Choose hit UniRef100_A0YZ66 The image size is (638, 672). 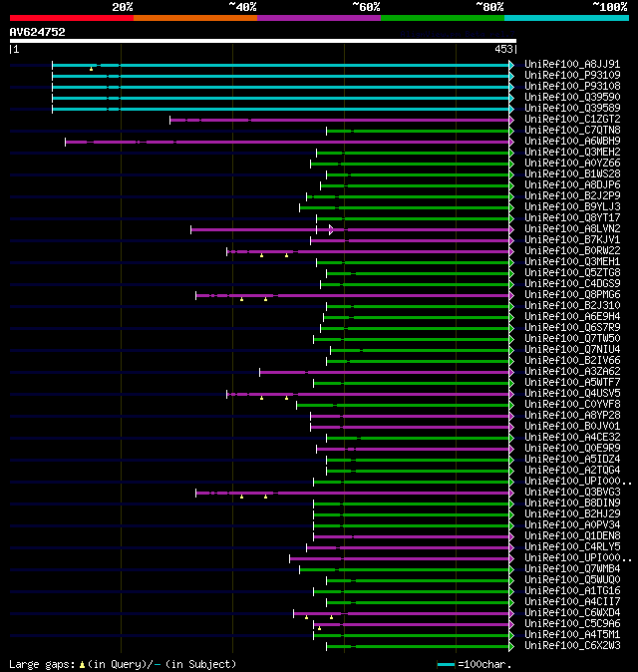pos(572,163)
